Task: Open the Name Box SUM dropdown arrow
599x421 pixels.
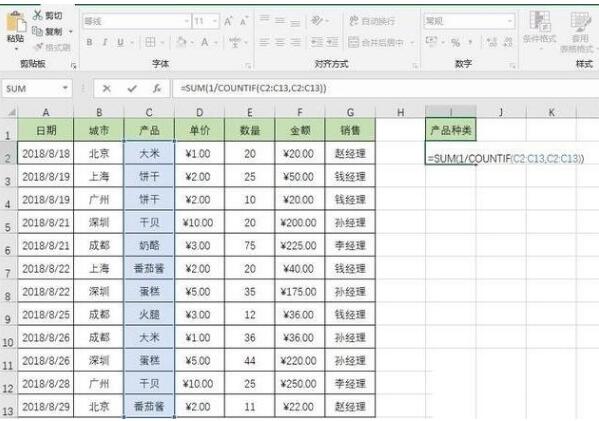Action: click(65, 88)
